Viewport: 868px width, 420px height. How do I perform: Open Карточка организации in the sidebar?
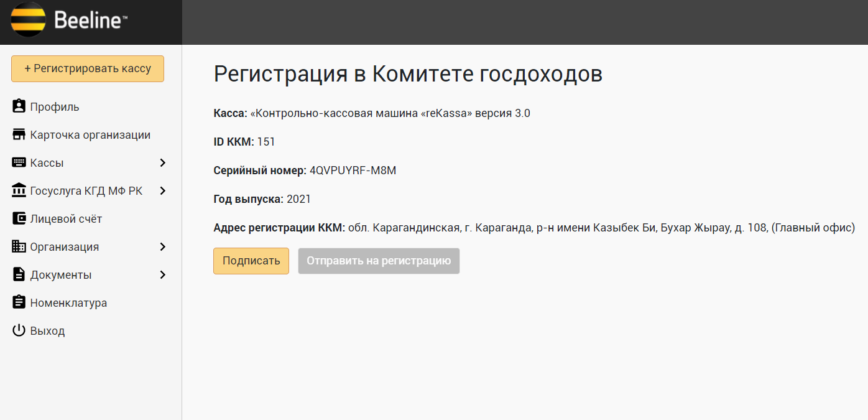(91, 134)
